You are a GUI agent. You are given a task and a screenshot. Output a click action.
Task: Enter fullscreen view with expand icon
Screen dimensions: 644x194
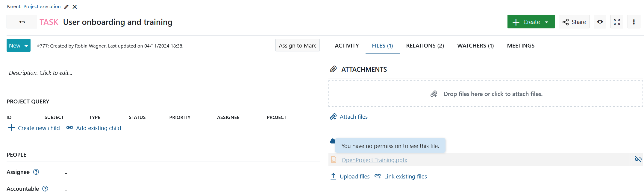tap(617, 22)
